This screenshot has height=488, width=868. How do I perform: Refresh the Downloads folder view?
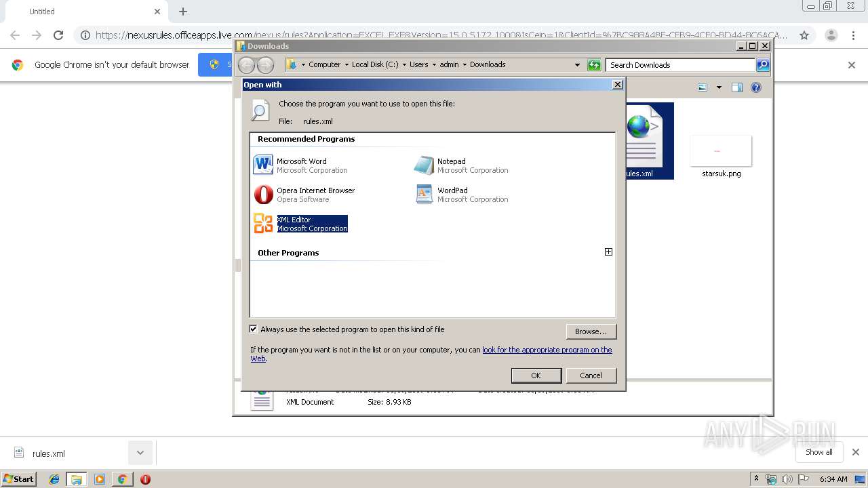[x=594, y=65]
